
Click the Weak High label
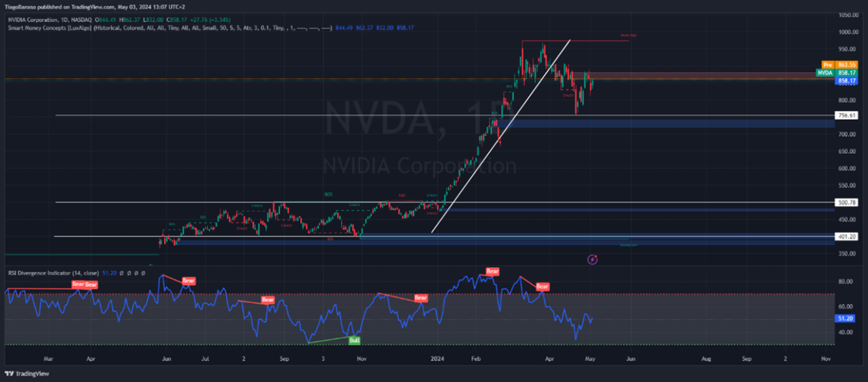[x=629, y=35]
